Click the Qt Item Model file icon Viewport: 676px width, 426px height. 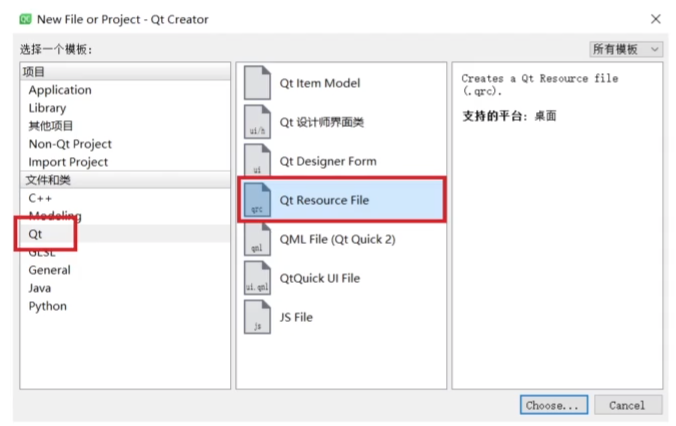point(257,82)
